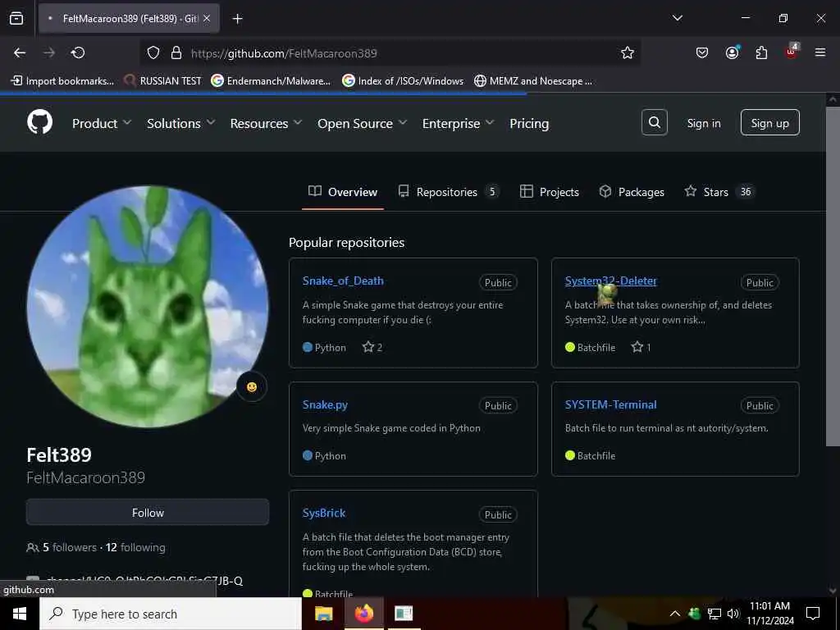
Task: Click the taskbar clock and date
Action: [769, 614]
